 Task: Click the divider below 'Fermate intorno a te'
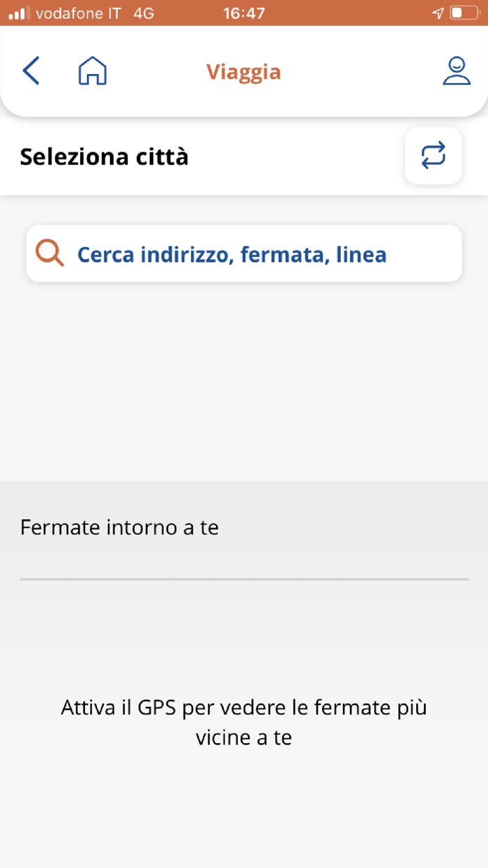(x=244, y=579)
